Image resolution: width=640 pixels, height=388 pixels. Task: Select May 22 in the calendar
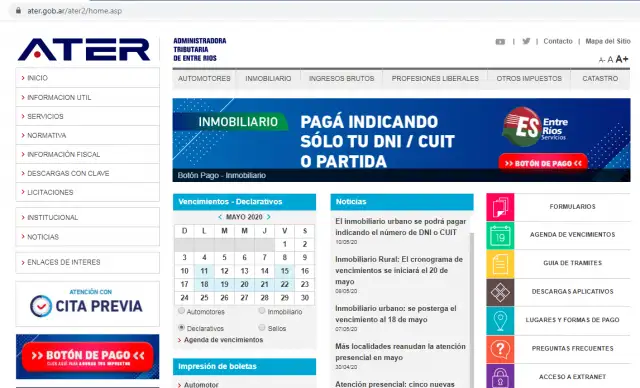(x=284, y=284)
